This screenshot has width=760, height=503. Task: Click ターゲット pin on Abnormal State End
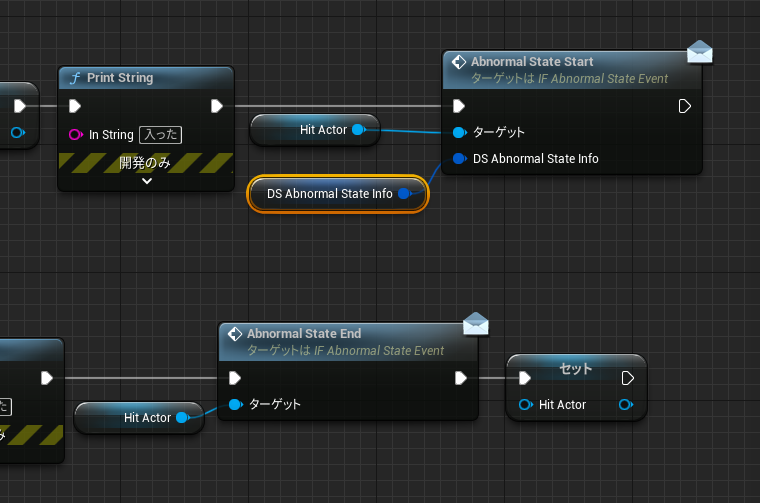[235, 404]
